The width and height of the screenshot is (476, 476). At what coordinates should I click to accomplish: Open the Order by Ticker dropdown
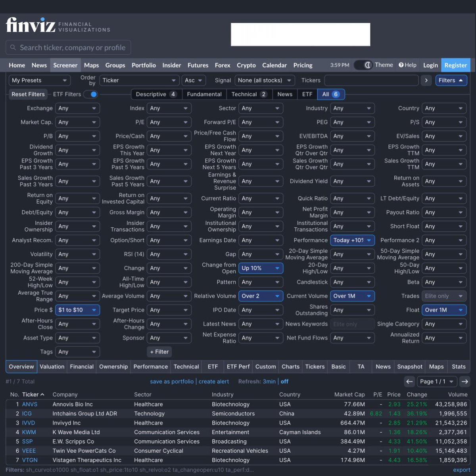(139, 80)
